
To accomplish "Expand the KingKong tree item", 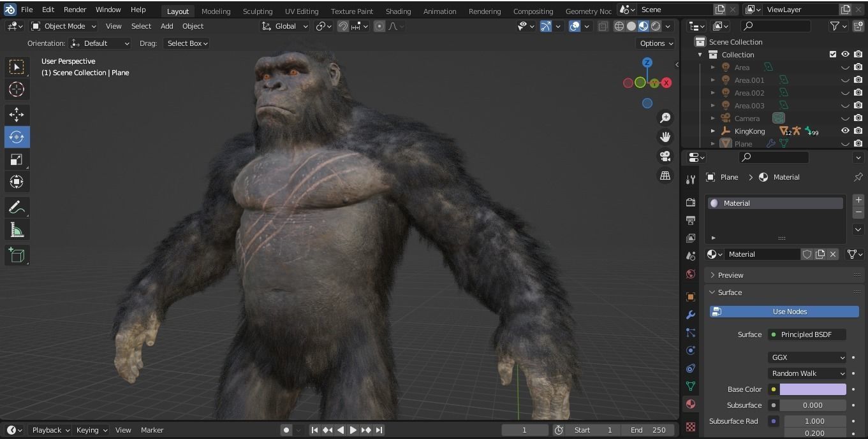I will (713, 131).
